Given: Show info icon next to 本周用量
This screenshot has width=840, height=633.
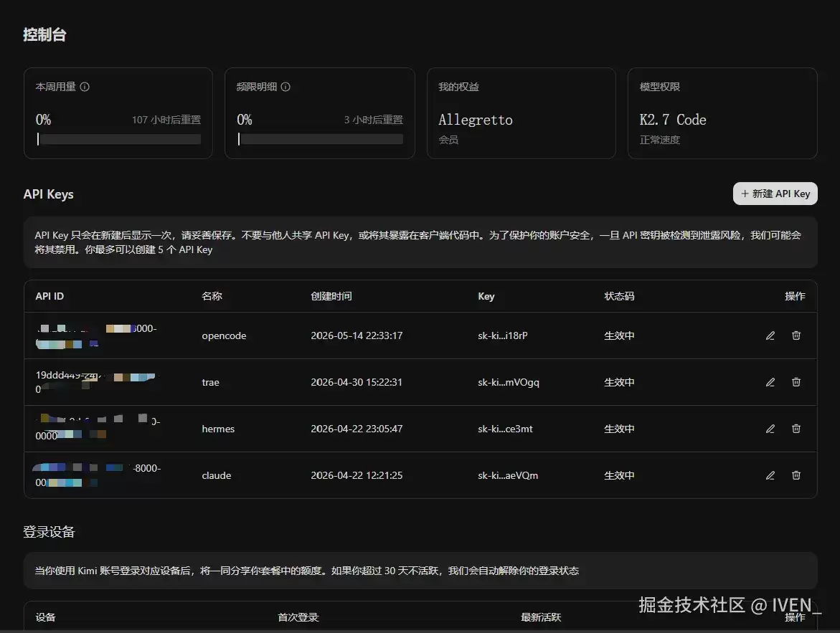Looking at the screenshot, I should (x=85, y=87).
